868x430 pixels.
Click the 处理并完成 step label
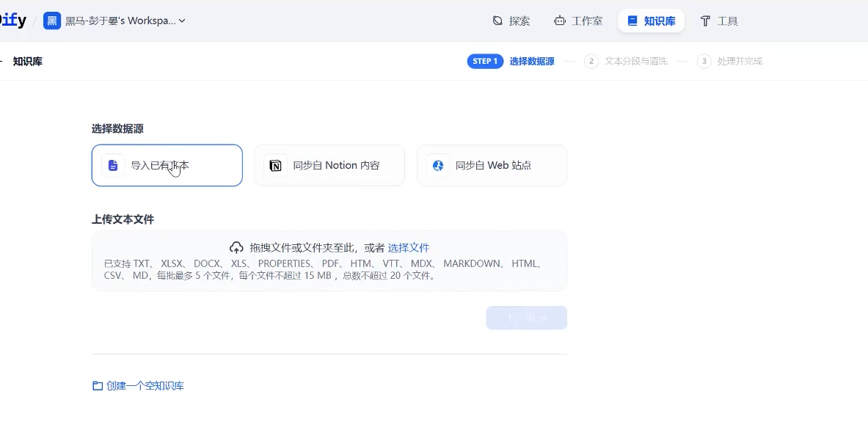coord(740,62)
